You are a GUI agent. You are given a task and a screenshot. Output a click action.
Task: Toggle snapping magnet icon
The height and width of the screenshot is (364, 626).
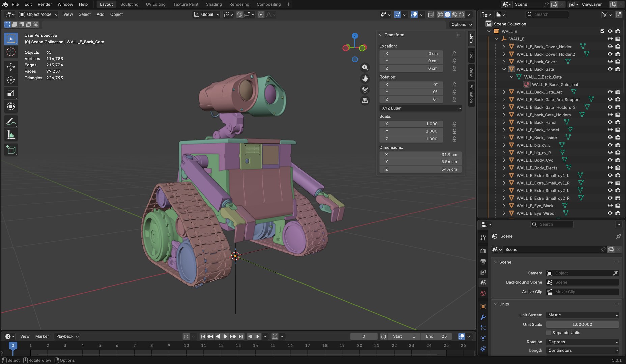click(239, 14)
